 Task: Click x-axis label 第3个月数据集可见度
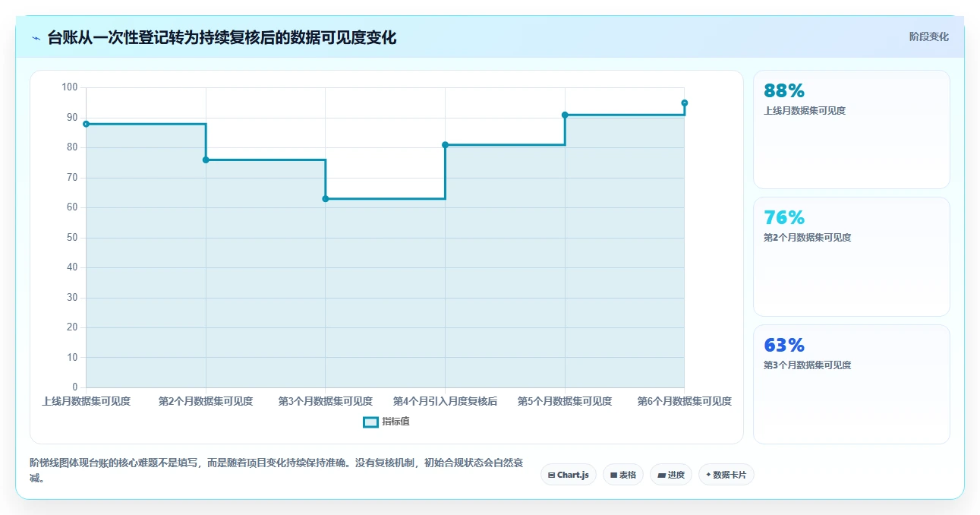click(x=326, y=401)
